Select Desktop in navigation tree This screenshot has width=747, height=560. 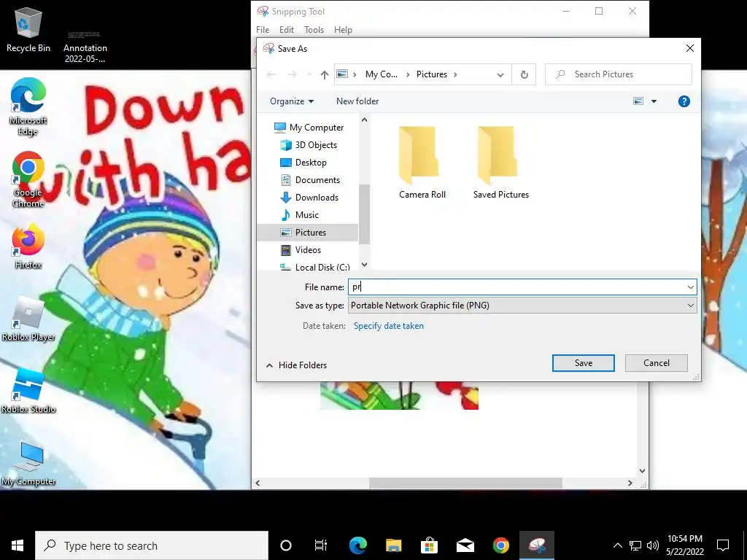303,163
